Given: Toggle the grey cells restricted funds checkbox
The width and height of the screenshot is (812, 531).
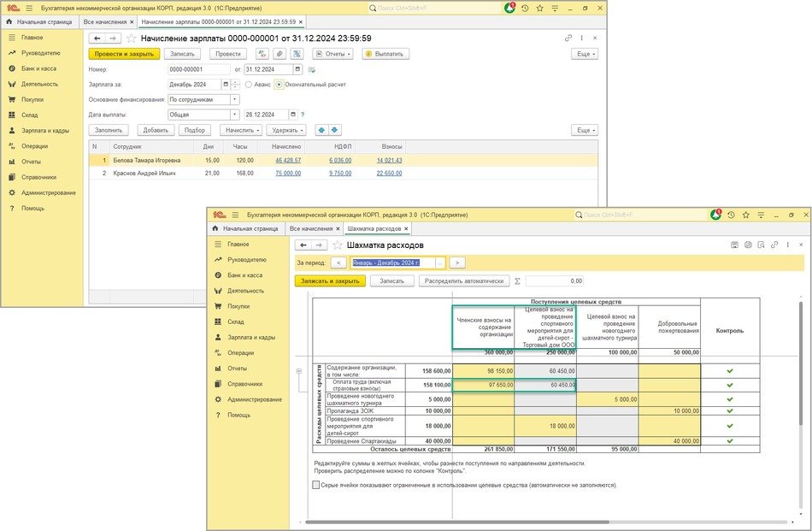Looking at the screenshot, I should (317, 485).
